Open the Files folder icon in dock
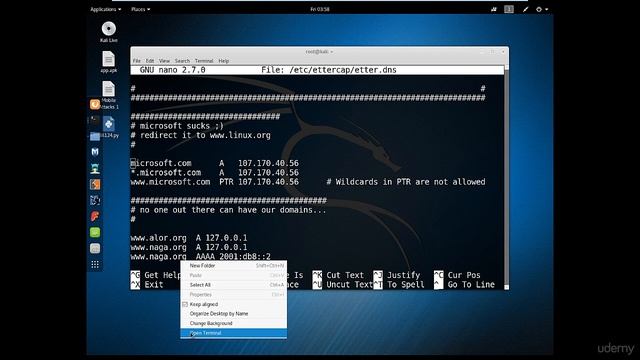640x360 pixels. pos(95,136)
